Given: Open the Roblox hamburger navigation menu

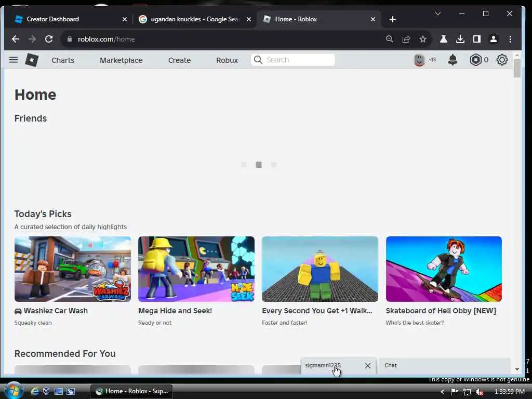Looking at the screenshot, I should point(14,60).
